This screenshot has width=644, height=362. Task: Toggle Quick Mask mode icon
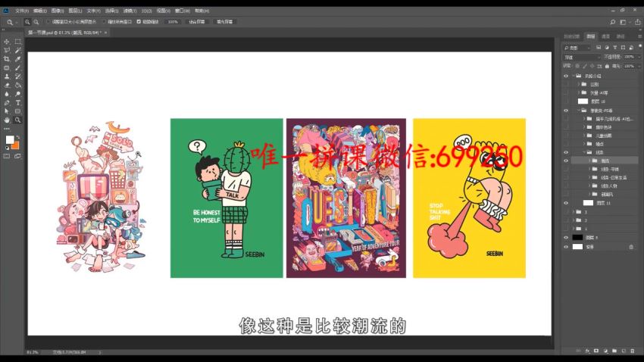point(7,156)
